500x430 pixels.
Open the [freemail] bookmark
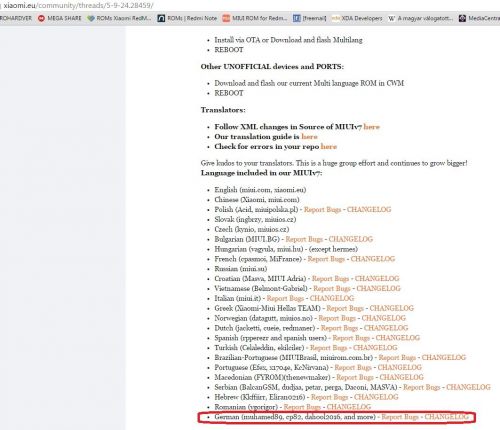click(310, 18)
